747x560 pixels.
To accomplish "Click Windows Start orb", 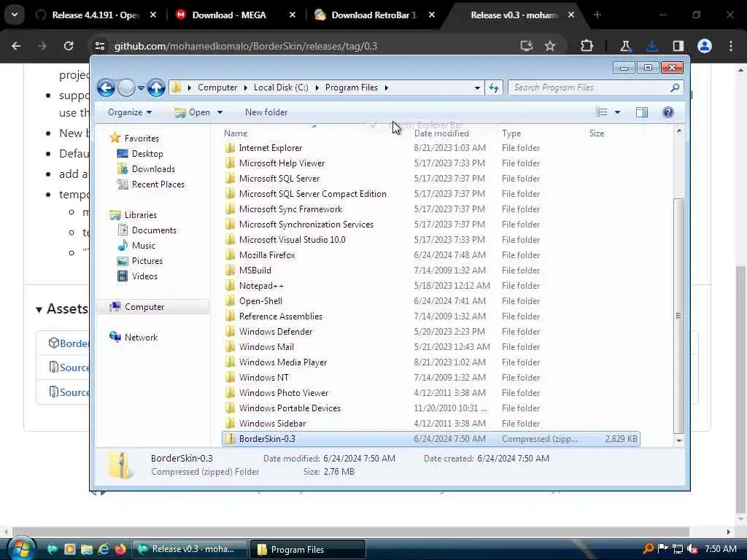I will pyautogui.click(x=20, y=549).
